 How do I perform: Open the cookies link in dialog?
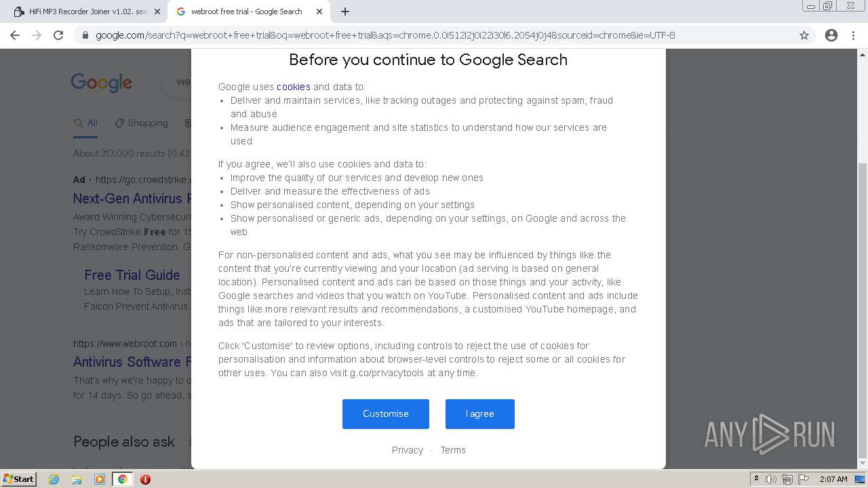[x=294, y=87]
